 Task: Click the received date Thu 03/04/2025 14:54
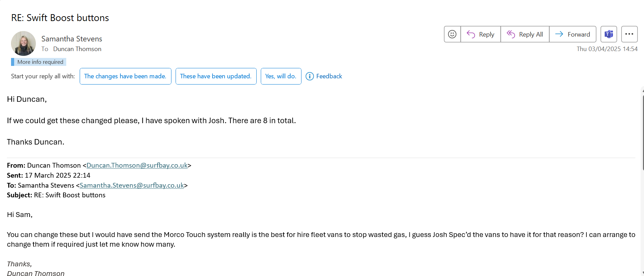click(x=607, y=49)
